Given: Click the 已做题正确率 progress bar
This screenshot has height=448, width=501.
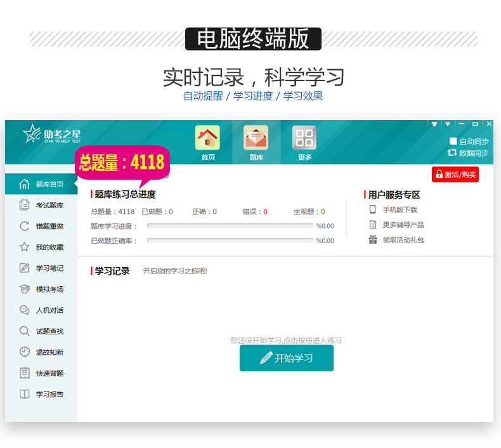Looking at the screenshot, I should tap(230, 240).
